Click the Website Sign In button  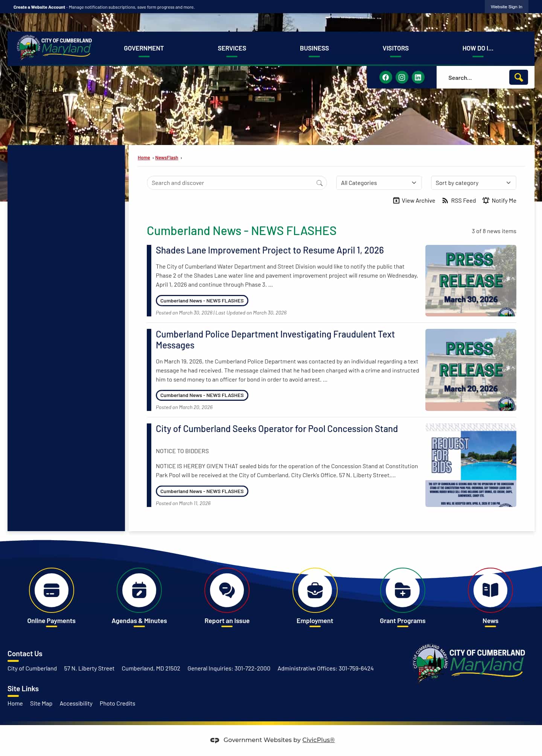[506, 7]
